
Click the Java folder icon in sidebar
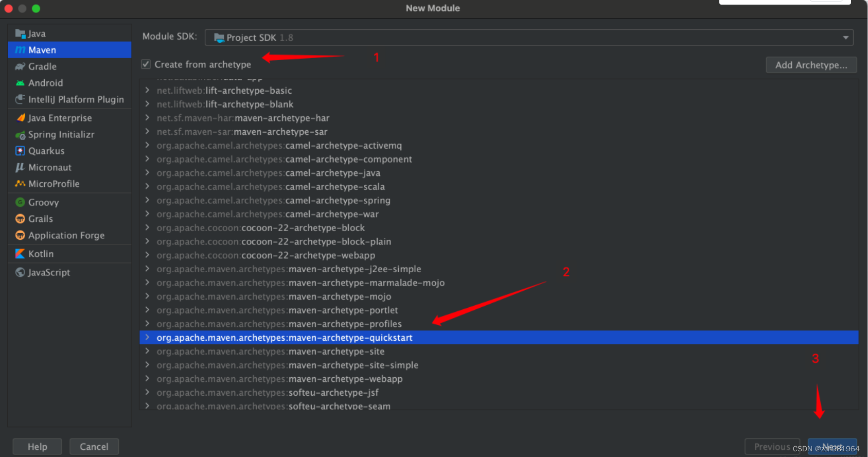point(20,33)
